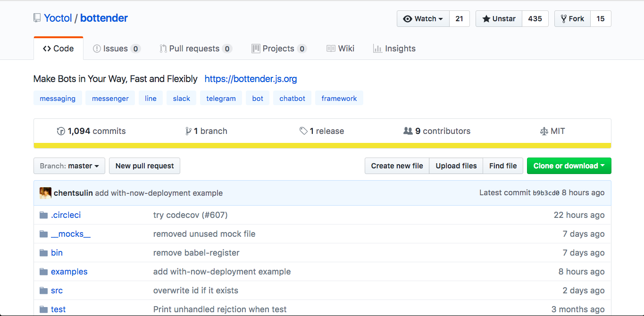View the 9 contributors link
The height and width of the screenshot is (316, 644).
coord(437,131)
